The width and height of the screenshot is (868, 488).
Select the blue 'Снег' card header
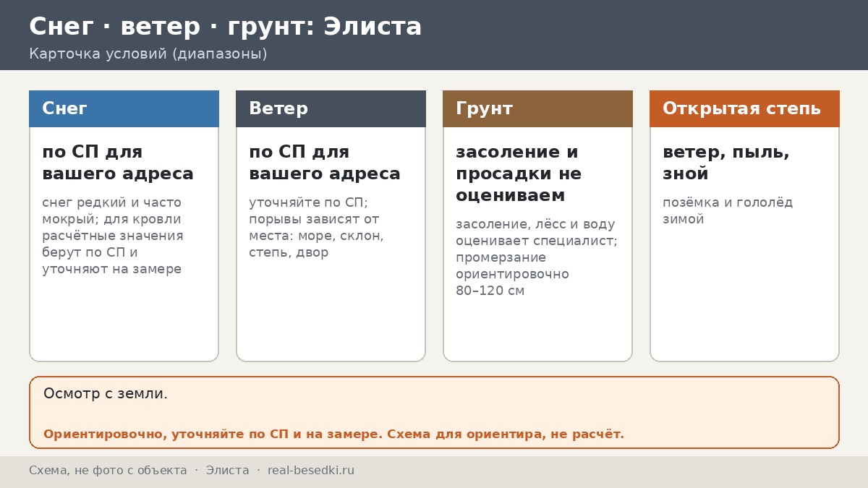click(124, 108)
